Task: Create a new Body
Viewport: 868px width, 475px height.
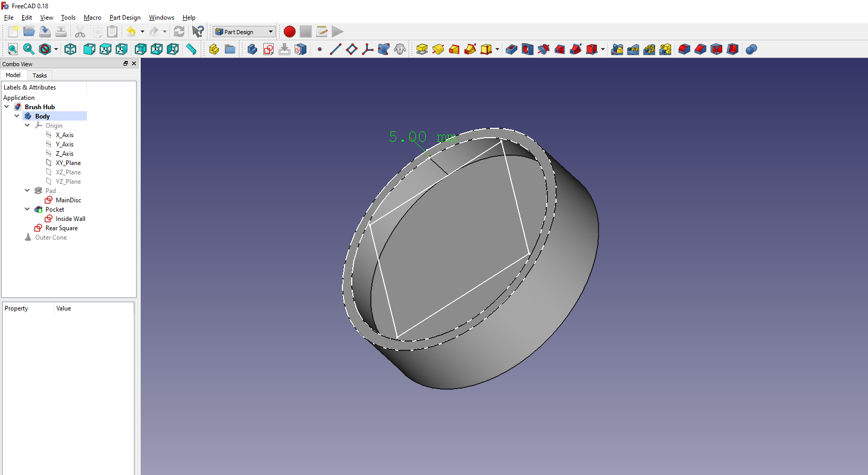Action: coord(252,49)
